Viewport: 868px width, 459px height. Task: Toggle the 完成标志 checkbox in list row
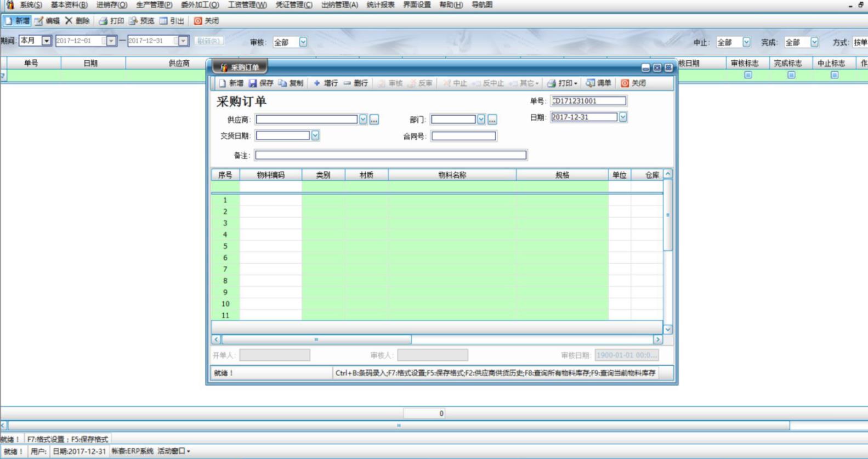pyautogui.click(x=791, y=75)
